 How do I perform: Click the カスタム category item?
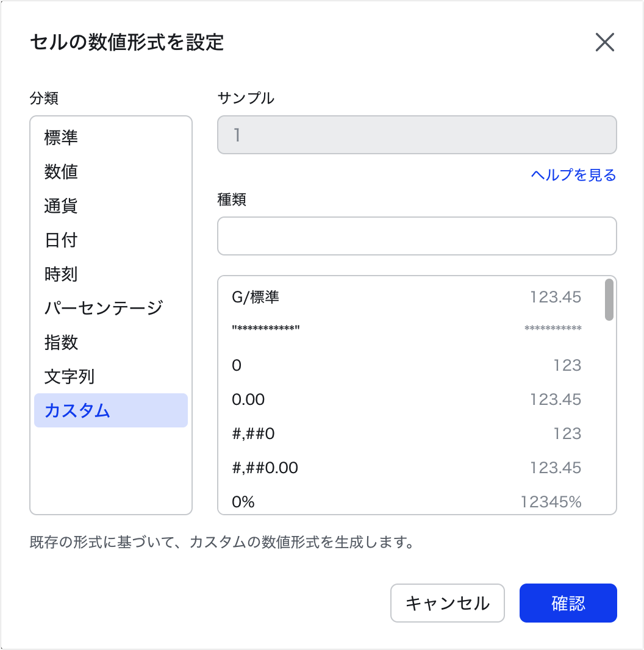(x=110, y=410)
